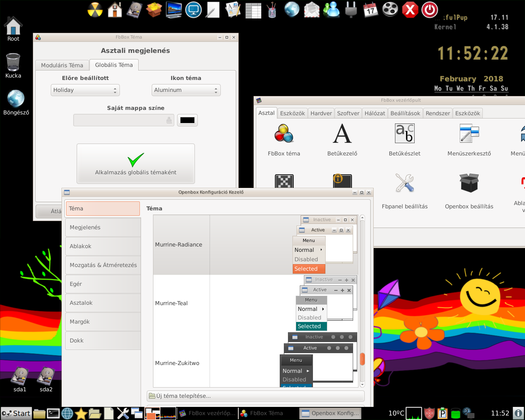Click Új téma telepítése button
The width and height of the screenshot is (525, 420).
pyautogui.click(x=256, y=396)
